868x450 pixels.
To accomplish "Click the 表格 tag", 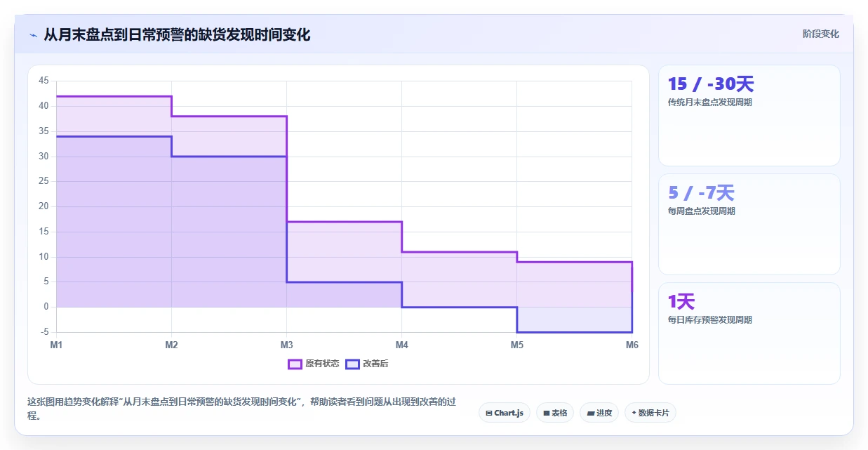I will 555,413.
